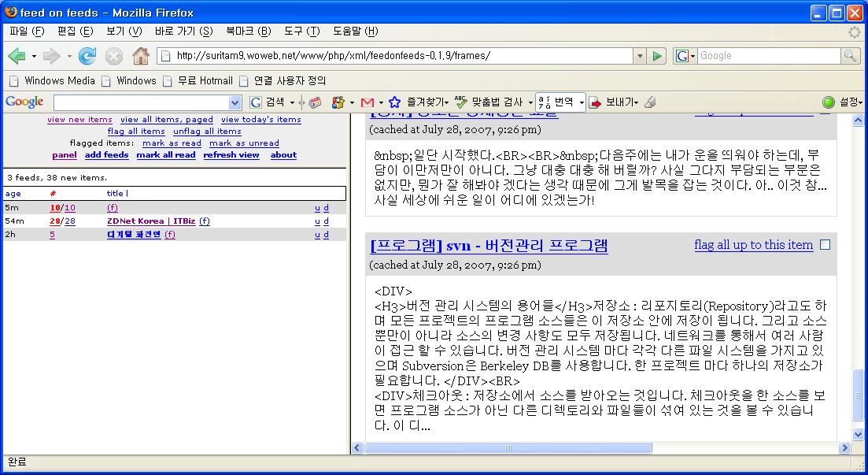Click the 'u' link in the ZDNet Korea row

click(317, 221)
